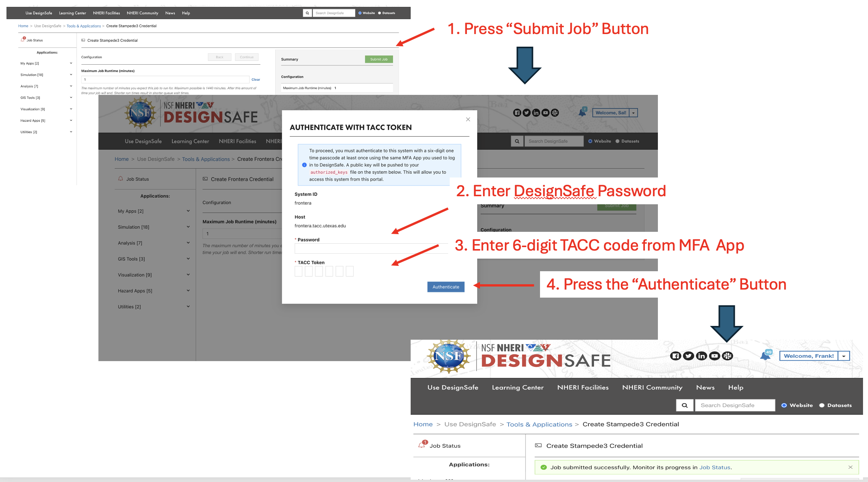The height and width of the screenshot is (482, 868).
Task: Open Learning Center menu on Welcome Sal page
Action: (x=190, y=141)
